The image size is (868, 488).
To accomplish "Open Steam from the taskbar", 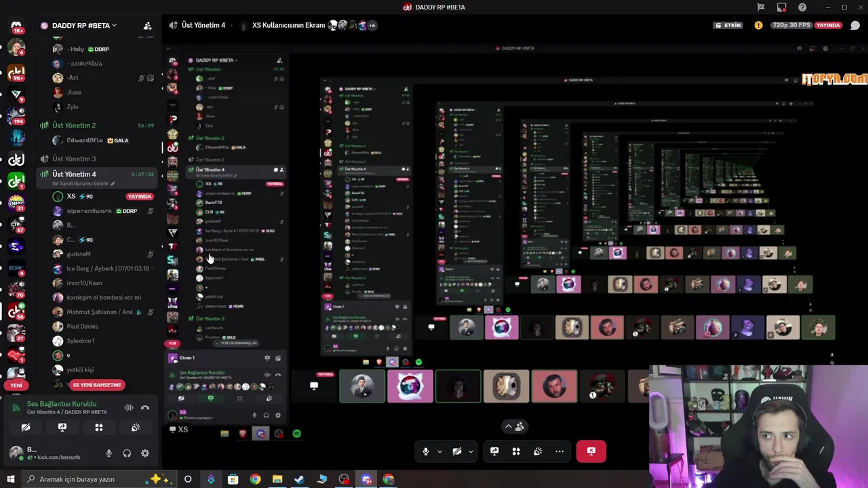I will point(299,479).
